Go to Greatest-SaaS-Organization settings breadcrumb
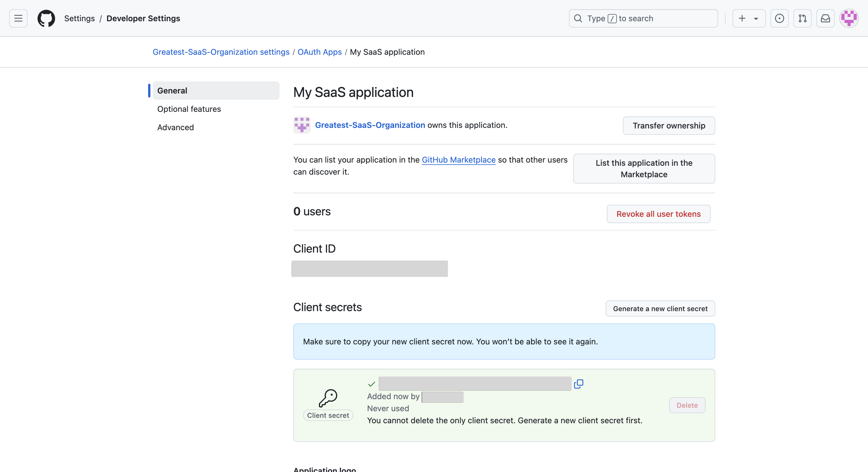The image size is (868, 472). click(x=221, y=52)
